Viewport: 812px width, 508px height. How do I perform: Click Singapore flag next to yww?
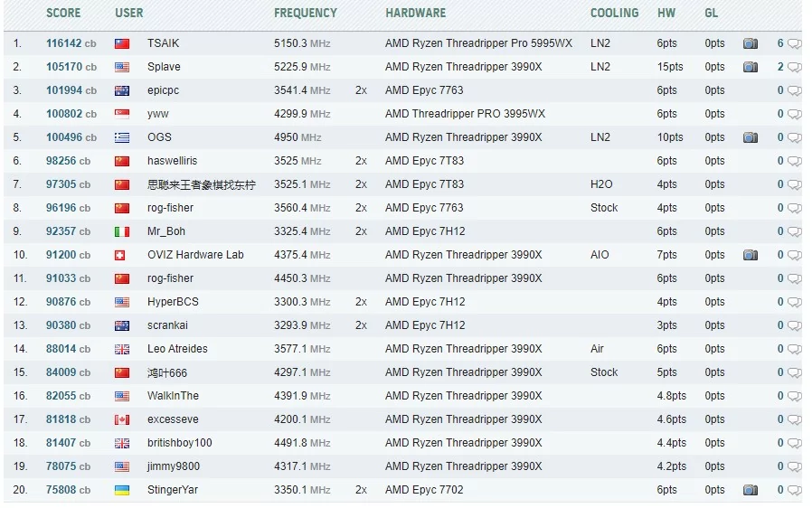click(122, 115)
